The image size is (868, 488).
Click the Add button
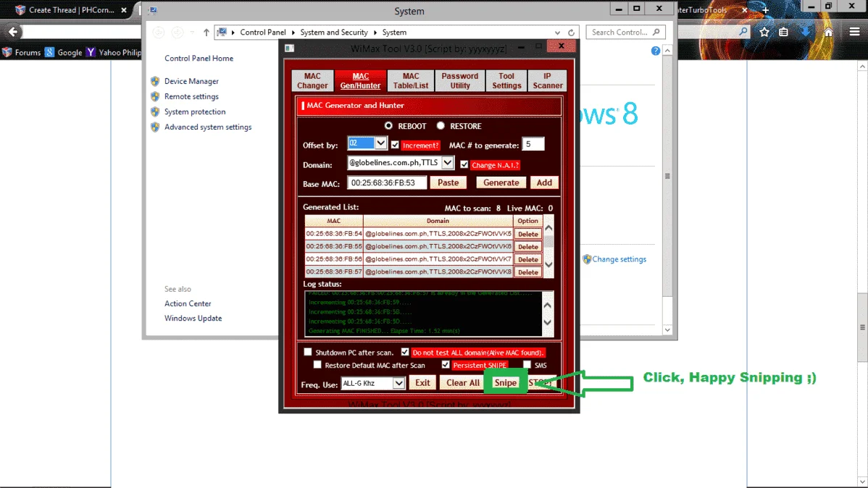click(543, 182)
